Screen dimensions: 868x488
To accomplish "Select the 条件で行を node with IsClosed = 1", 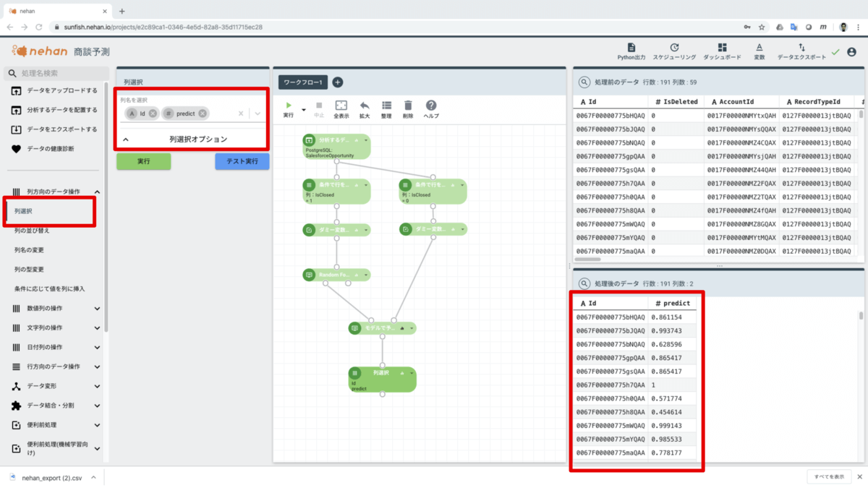I will pos(336,191).
